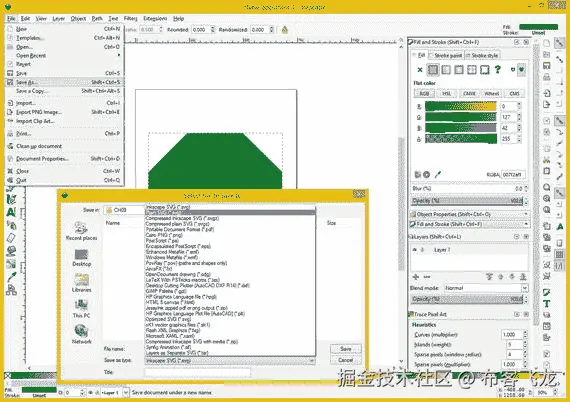Expand the Object Properties collapsed panel
This screenshot has height=402, width=570.
click(469, 214)
